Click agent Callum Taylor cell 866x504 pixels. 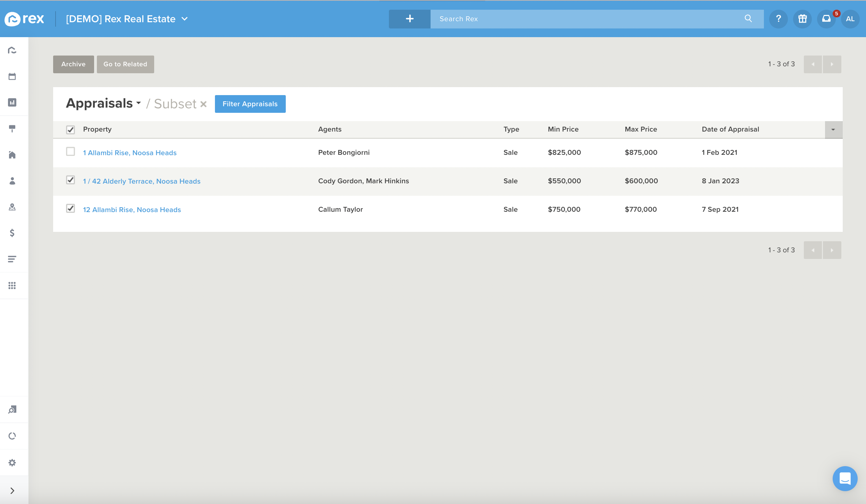pos(340,209)
